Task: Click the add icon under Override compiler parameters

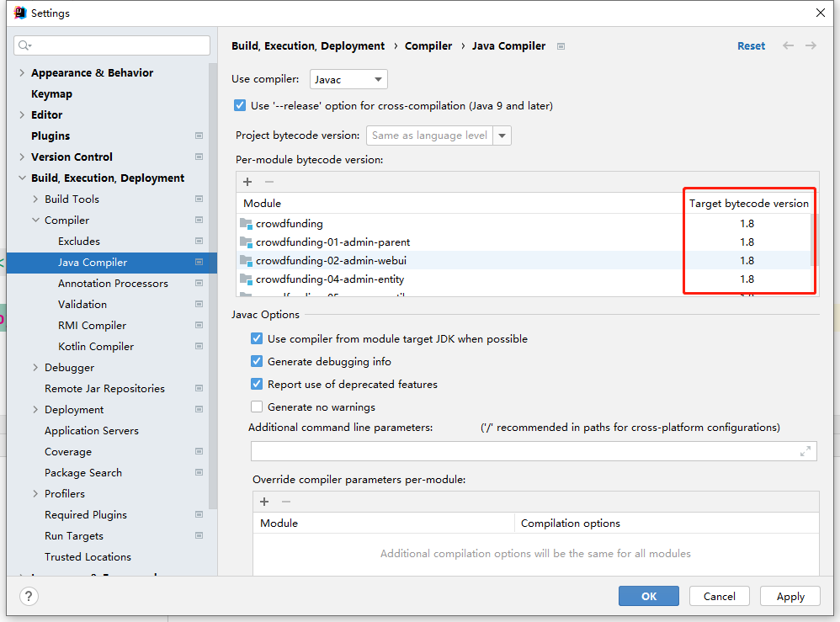Action: click(264, 502)
